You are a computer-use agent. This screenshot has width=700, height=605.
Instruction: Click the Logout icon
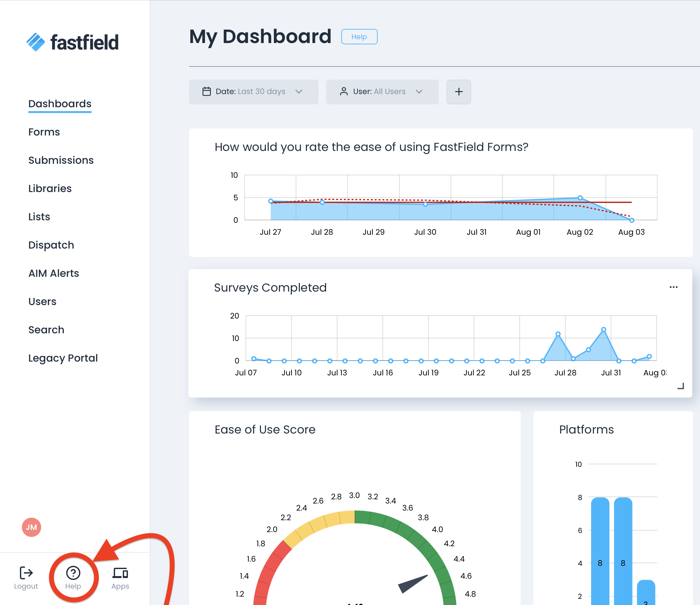tap(26, 573)
